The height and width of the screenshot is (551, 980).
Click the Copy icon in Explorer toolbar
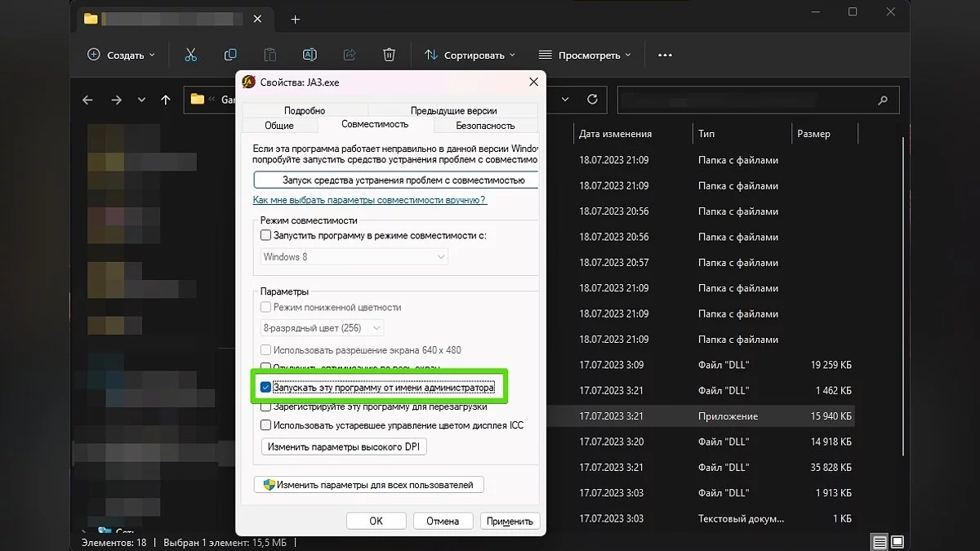click(230, 55)
